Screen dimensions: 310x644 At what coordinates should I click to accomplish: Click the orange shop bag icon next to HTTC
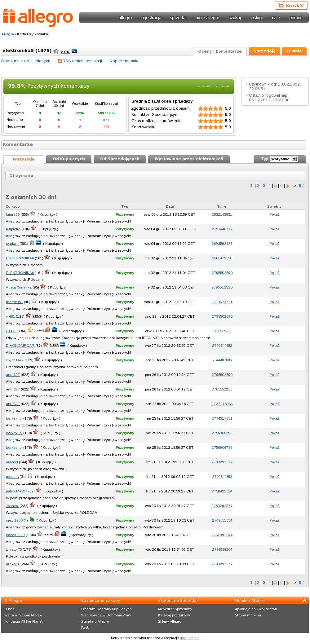pos(47,330)
